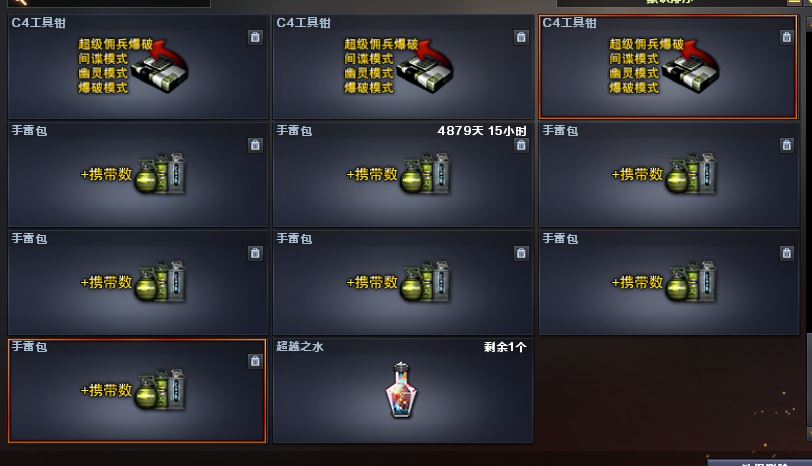
Task: Click the vertical scrollbar track beside item grid
Action: [808, 228]
